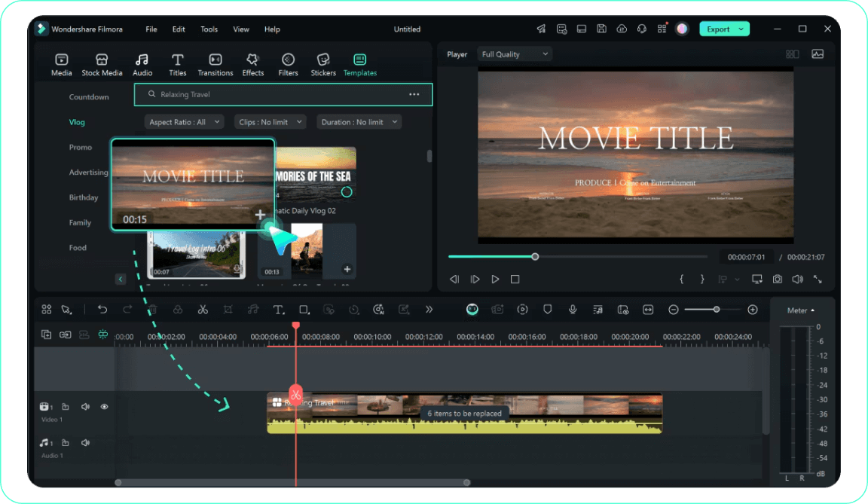Open the View menu
Screen dimensions: 868x504
[x=241, y=29]
